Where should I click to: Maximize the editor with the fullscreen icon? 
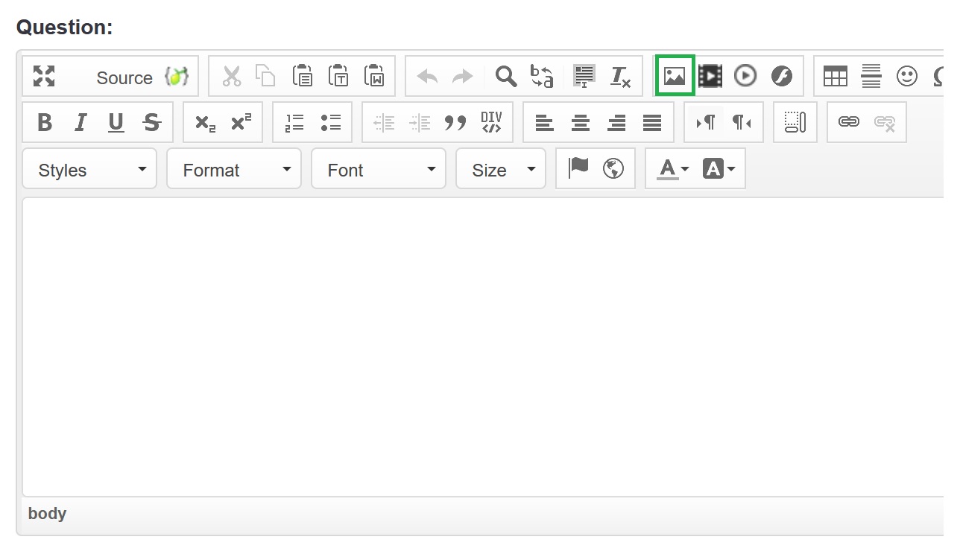click(x=44, y=76)
